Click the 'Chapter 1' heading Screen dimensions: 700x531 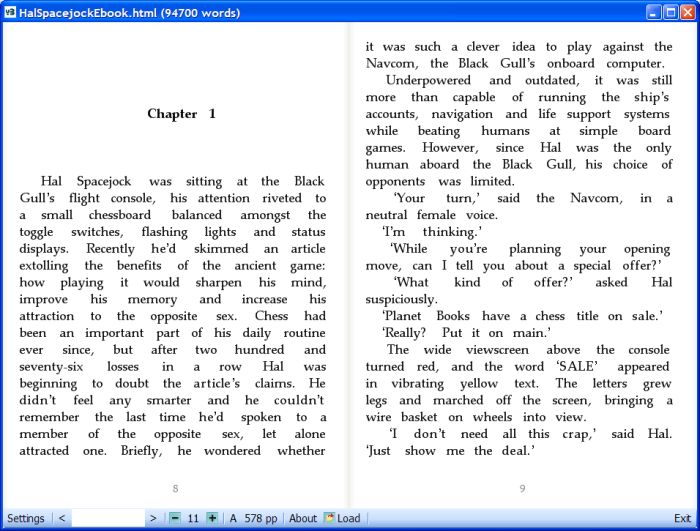(x=182, y=114)
